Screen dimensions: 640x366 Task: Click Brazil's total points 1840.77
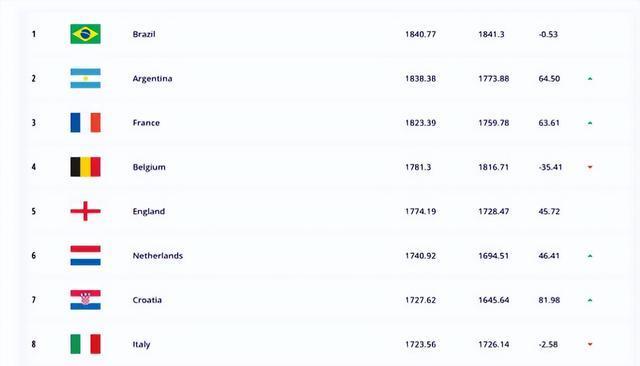(x=420, y=34)
